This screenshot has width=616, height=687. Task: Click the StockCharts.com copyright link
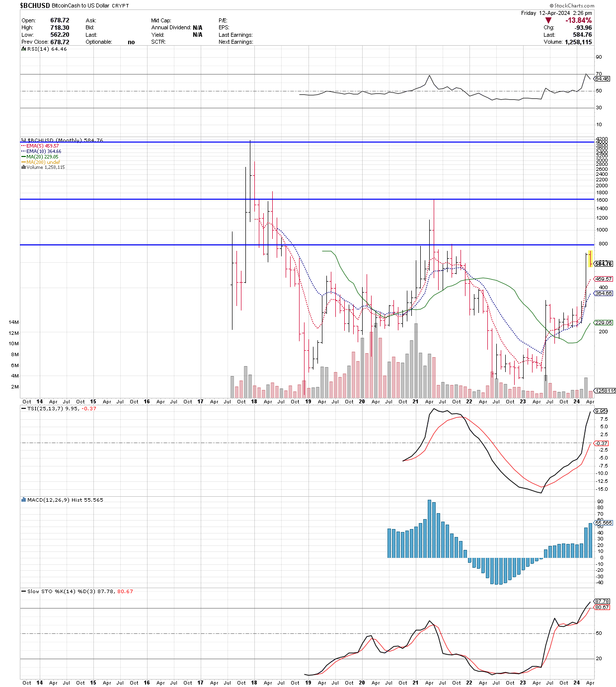pos(572,6)
